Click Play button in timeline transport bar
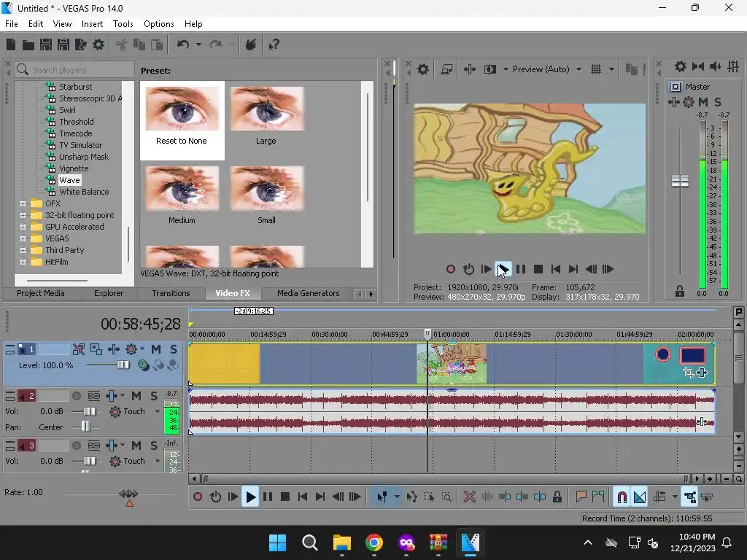Viewport: 747px width, 560px height. coord(250,497)
